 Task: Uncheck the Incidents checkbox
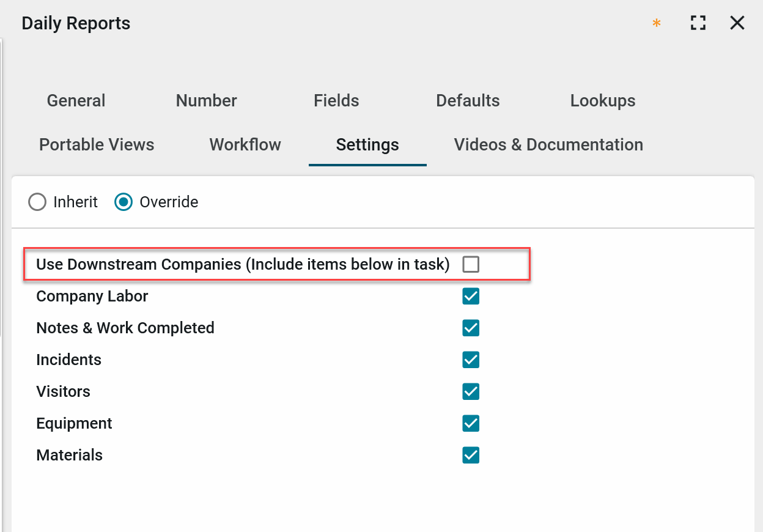(471, 360)
